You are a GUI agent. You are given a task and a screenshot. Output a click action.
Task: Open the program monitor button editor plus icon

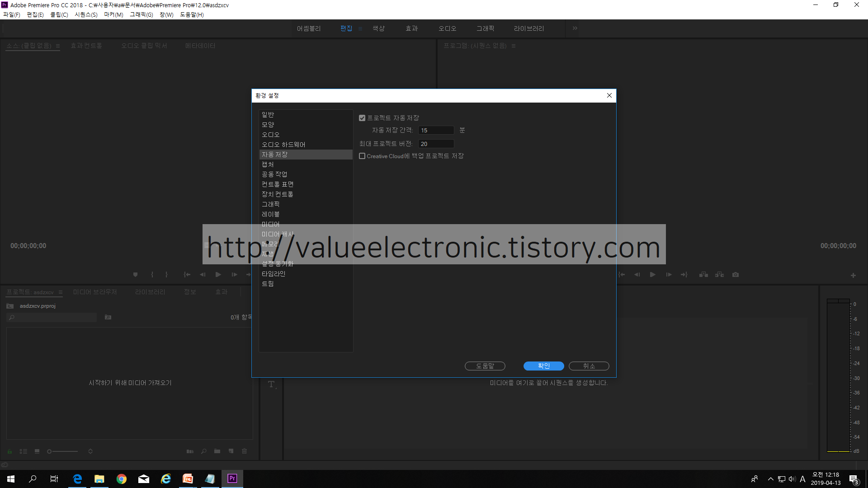[x=853, y=275]
